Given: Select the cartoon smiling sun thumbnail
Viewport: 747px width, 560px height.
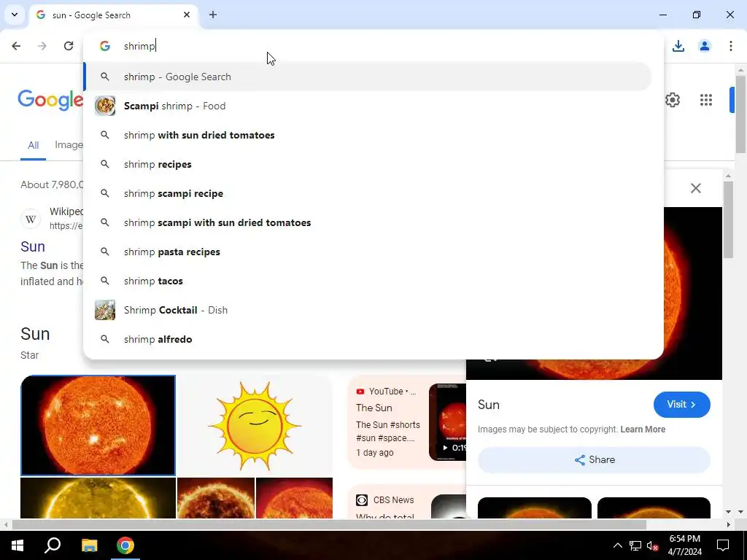Looking at the screenshot, I should tap(255, 425).
